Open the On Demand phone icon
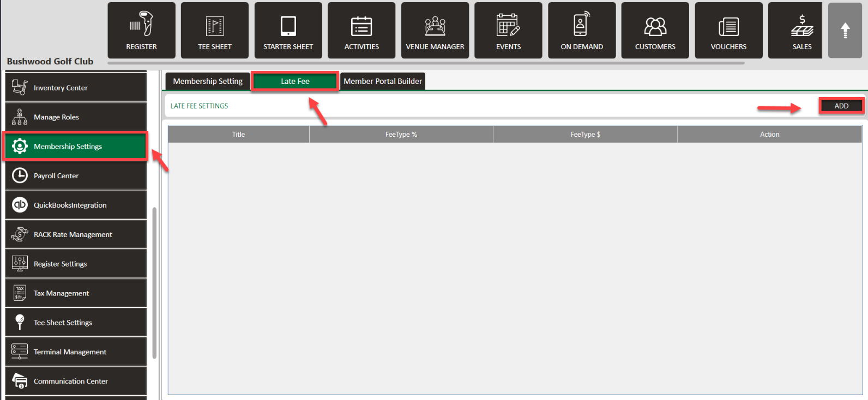The width and height of the screenshot is (868, 400). coord(582,24)
